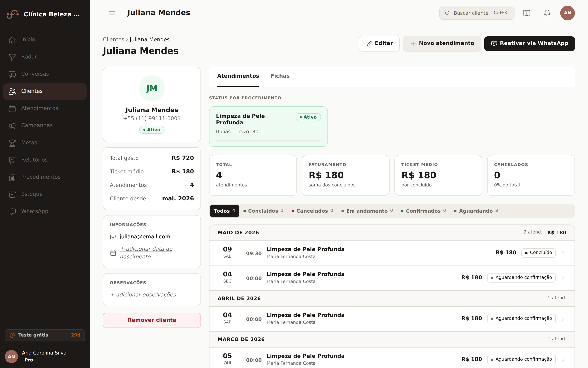Click the procedure deadline progress bar
This screenshot has width=588, height=368.
tap(268, 141)
